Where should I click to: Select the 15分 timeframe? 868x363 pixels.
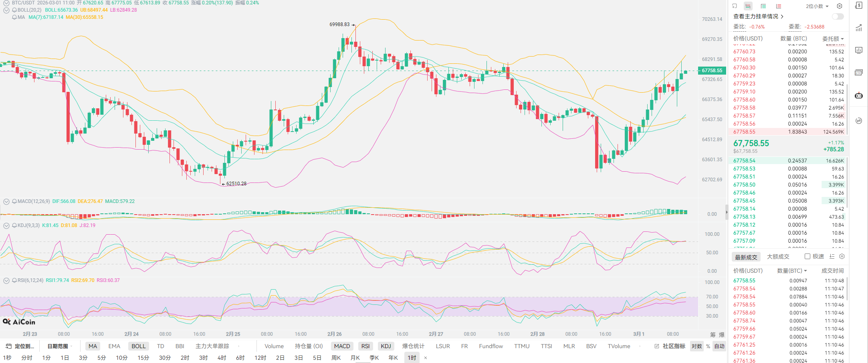(143, 357)
